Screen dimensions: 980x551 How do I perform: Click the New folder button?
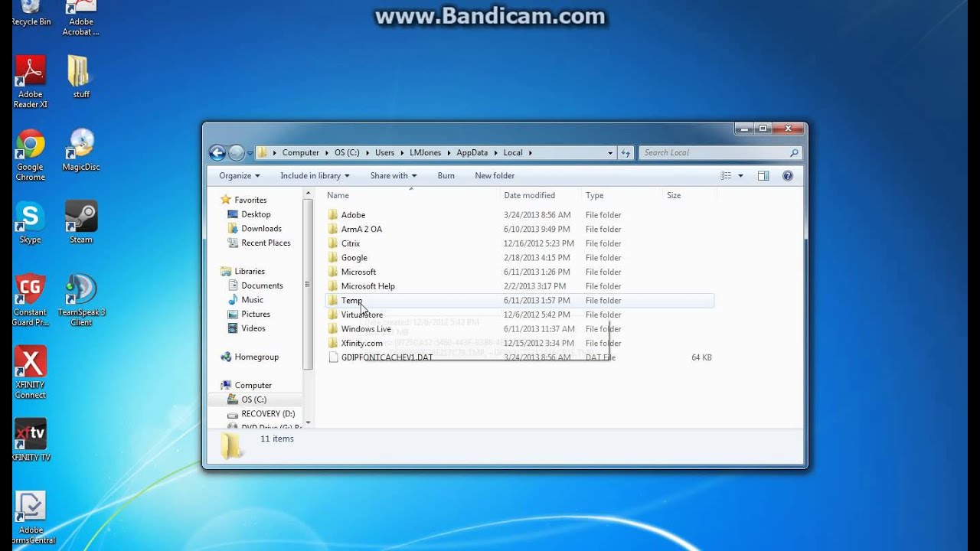point(495,175)
